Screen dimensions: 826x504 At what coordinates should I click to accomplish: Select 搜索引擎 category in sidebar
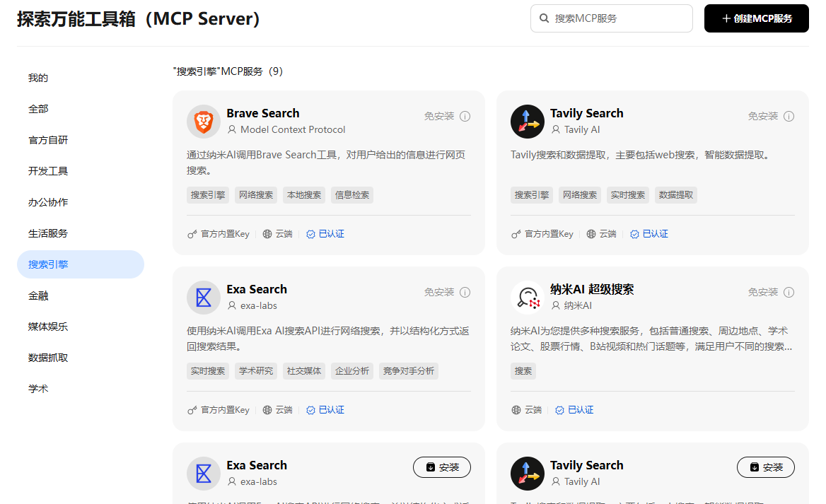click(x=81, y=264)
